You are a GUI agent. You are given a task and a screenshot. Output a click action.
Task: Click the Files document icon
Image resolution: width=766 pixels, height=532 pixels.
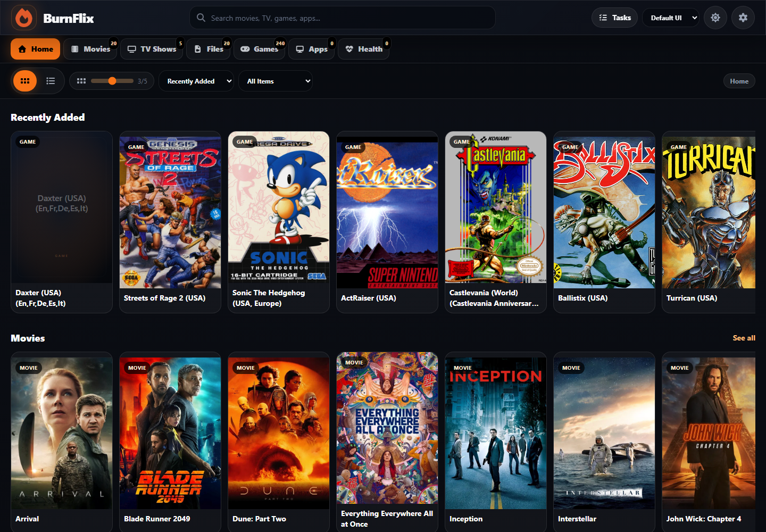(x=198, y=49)
